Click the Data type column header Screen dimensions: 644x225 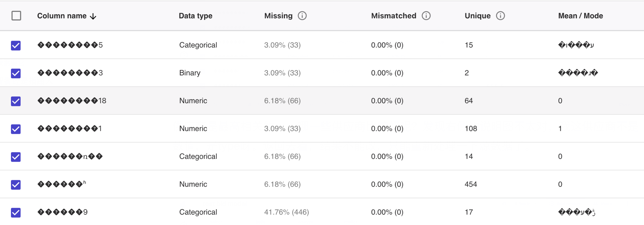tap(196, 16)
